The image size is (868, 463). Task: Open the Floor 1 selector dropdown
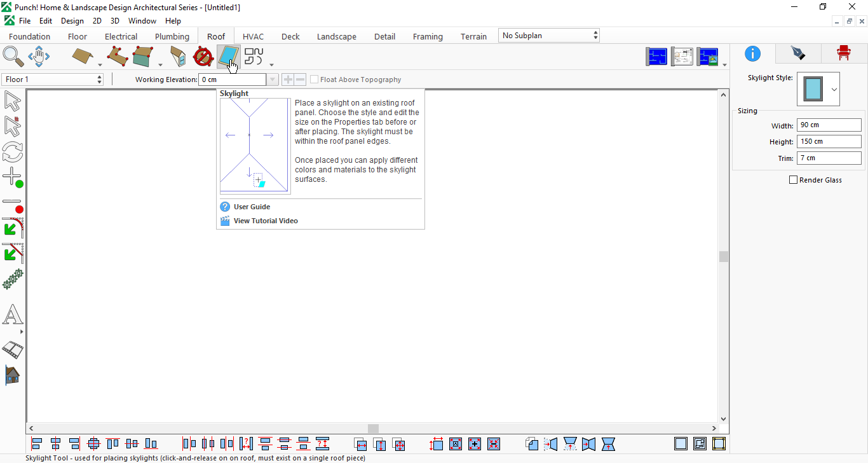click(x=53, y=79)
